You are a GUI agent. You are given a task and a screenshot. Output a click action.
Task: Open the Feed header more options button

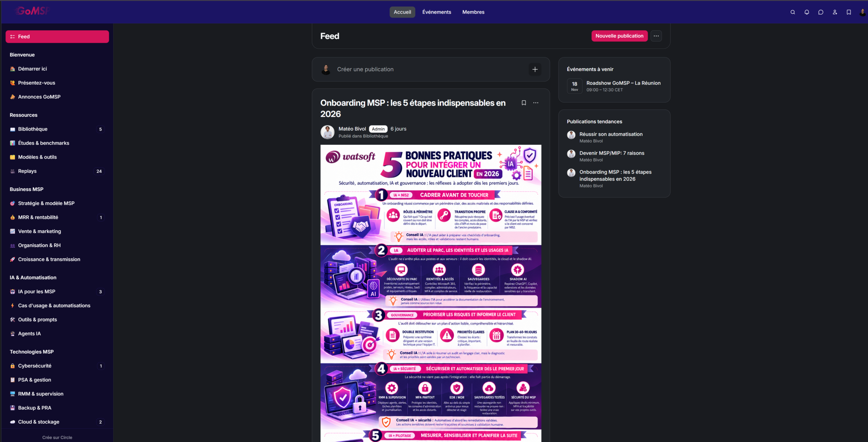point(656,36)
